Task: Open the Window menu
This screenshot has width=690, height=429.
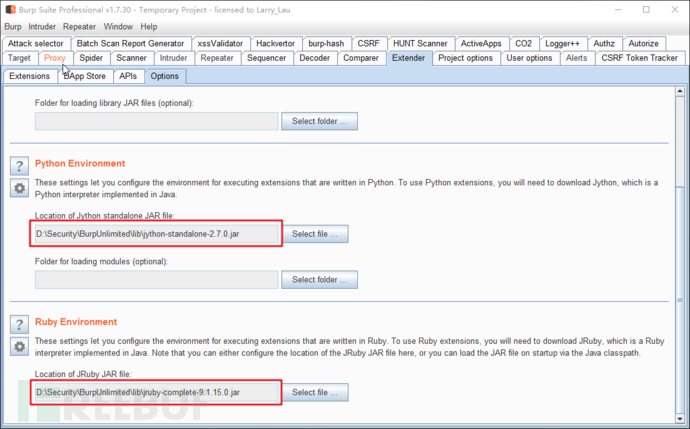Action: [118, 26]
